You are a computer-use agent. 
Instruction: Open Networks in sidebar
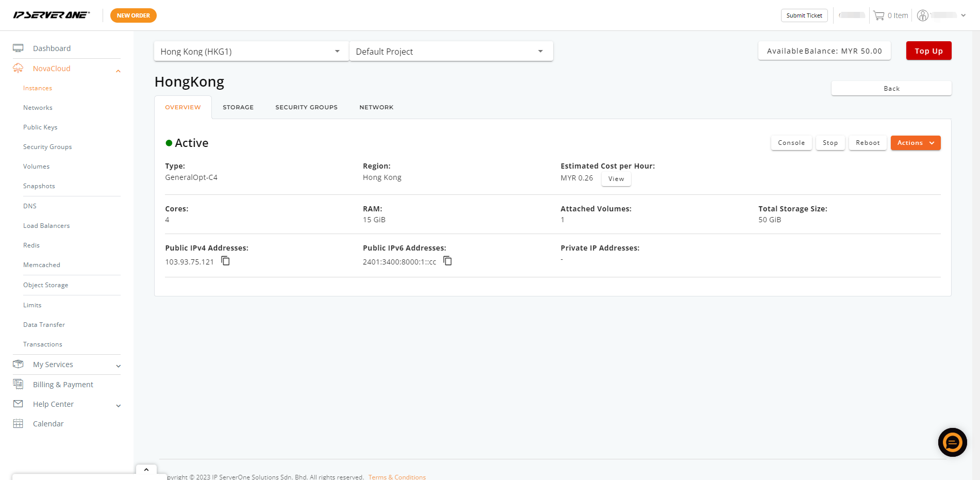click(38, 108)
